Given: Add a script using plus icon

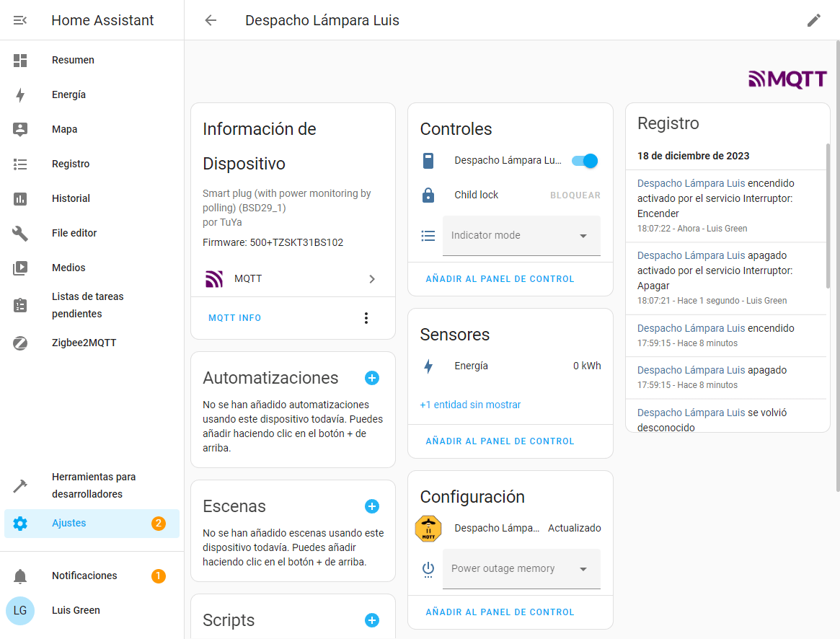Looking at the screenshot, I should [372, 620].
